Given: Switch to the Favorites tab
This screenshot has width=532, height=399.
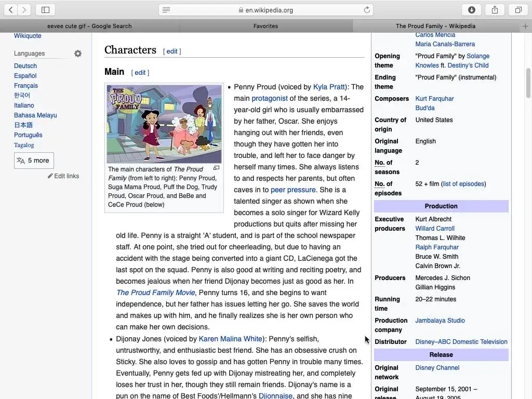Looking at the screenshot, I should coord(265,26).
